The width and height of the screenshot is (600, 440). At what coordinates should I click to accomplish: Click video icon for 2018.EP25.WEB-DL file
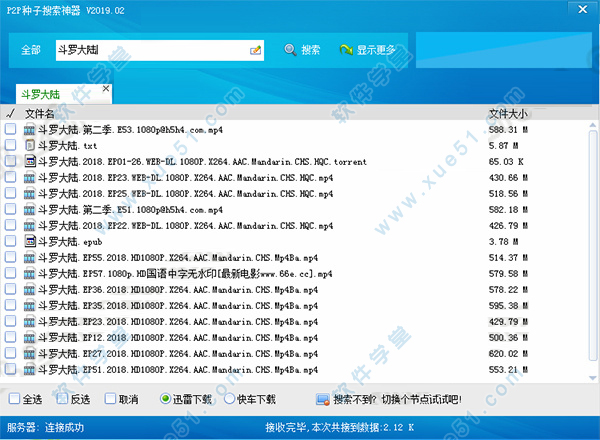(29, 194)
